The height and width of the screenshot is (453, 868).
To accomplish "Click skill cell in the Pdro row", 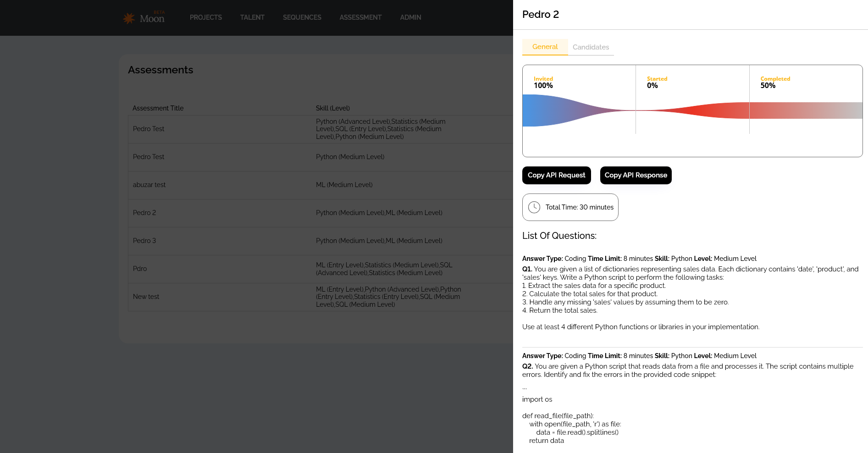I will tap(384, 269).
